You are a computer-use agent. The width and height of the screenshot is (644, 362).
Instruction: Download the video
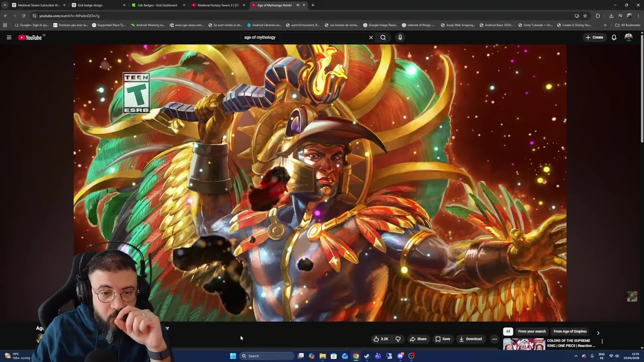[x=470, y=339]
